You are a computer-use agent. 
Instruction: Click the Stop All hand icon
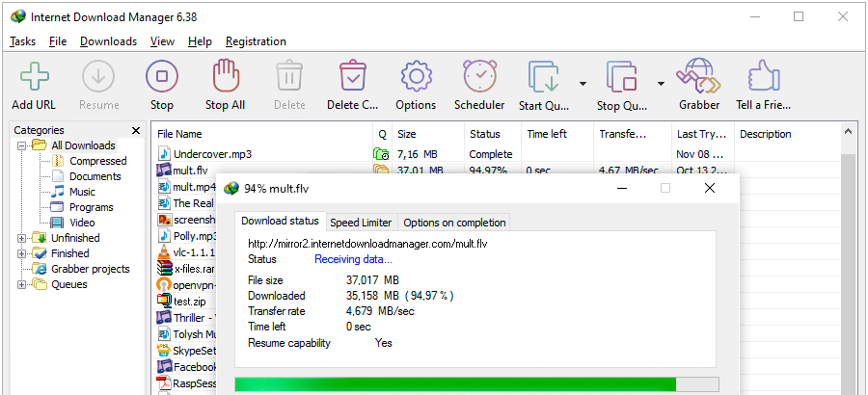click(226, 76)
